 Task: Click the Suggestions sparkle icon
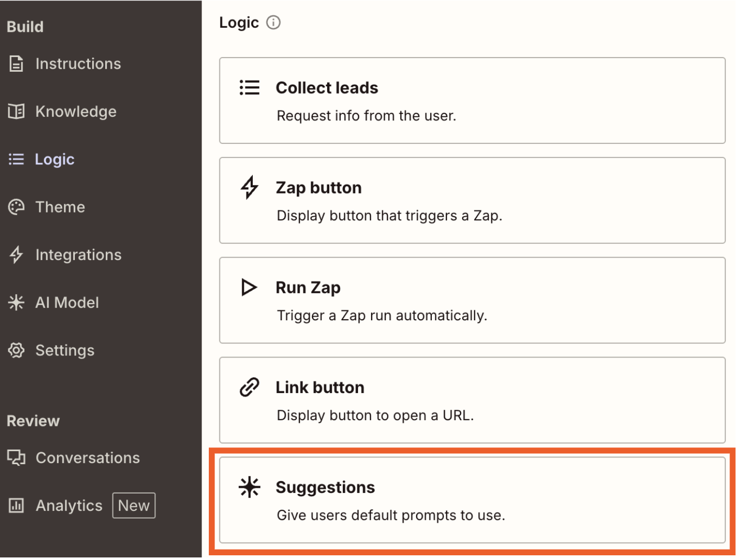point(250,487)
